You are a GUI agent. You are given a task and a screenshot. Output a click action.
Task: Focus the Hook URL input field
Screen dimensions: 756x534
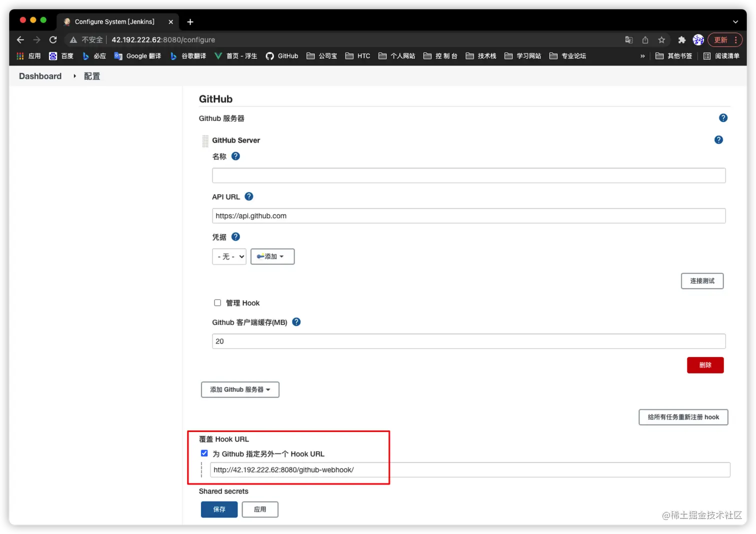coord(470,469)
